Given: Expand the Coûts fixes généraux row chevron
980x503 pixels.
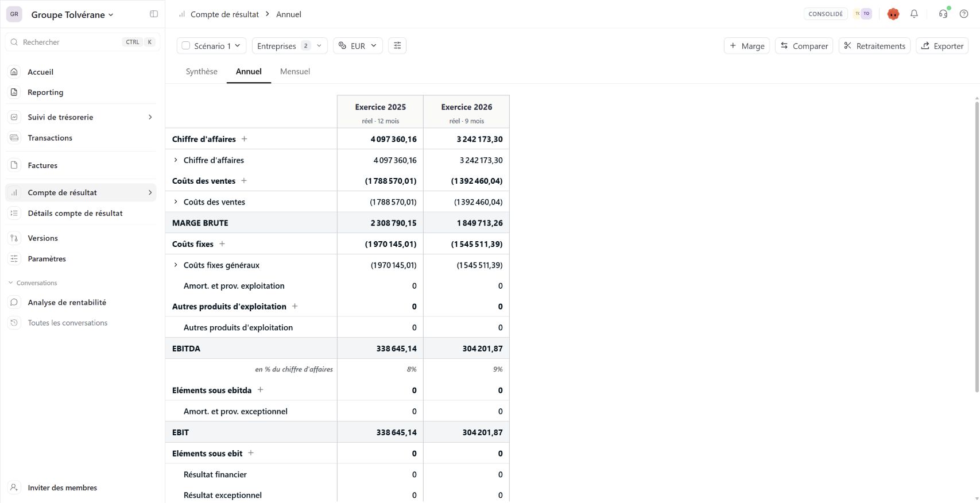Looking at the screenshot, I should click(176, 265).
